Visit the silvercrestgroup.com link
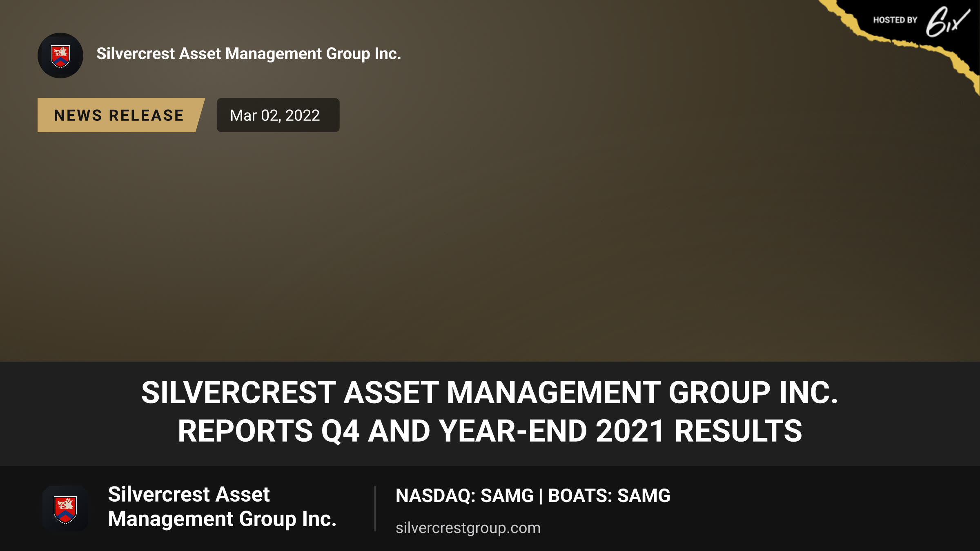Screen dimensions: 980x551 (468, 528)
